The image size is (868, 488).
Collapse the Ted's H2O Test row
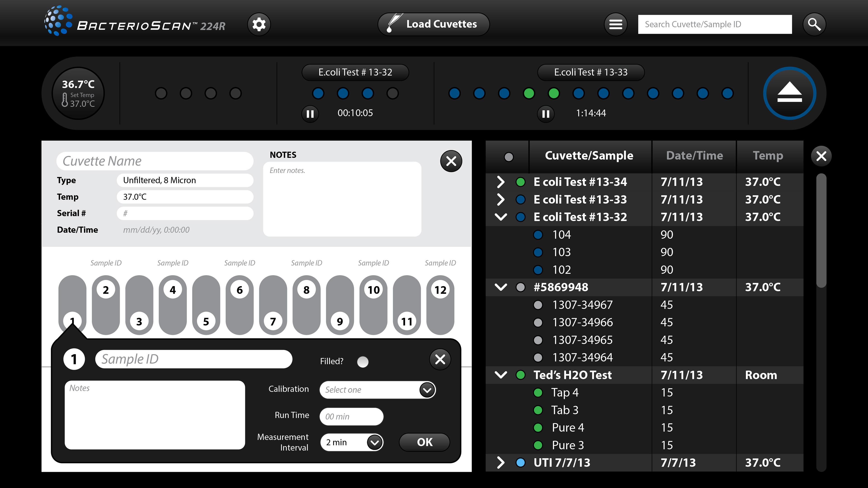click(x=501, y=375)
